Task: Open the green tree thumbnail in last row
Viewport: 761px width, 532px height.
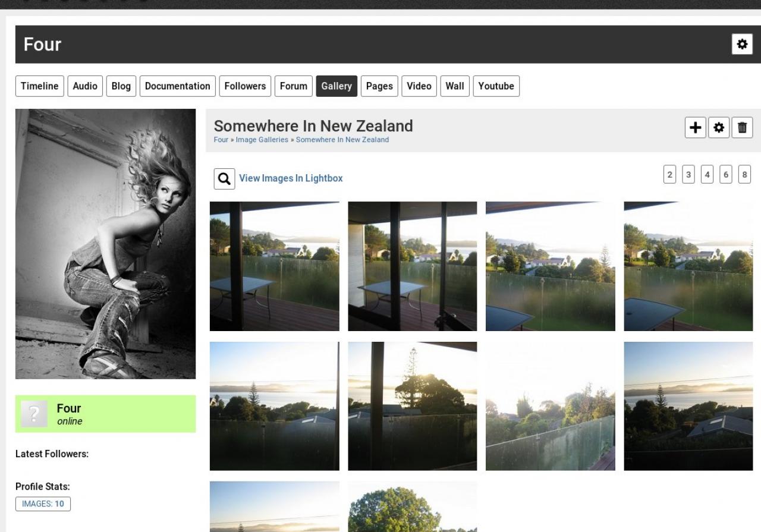Action: [x=413, y=506]
